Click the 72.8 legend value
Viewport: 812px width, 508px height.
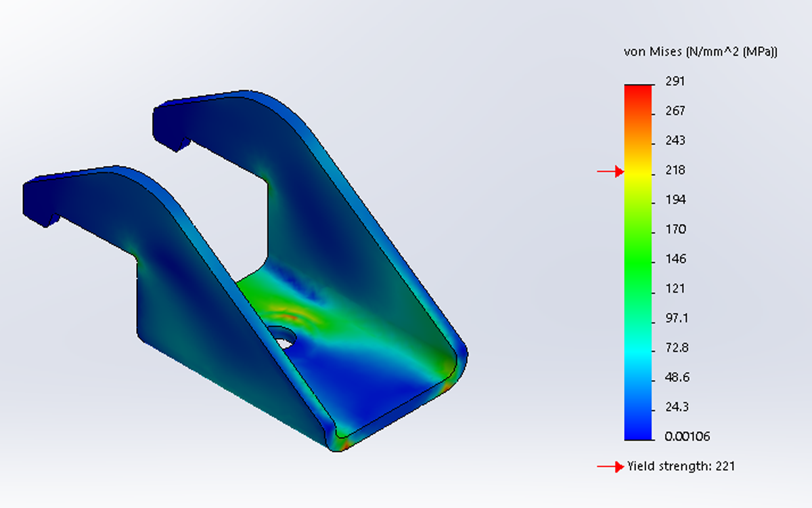point(677,347)
